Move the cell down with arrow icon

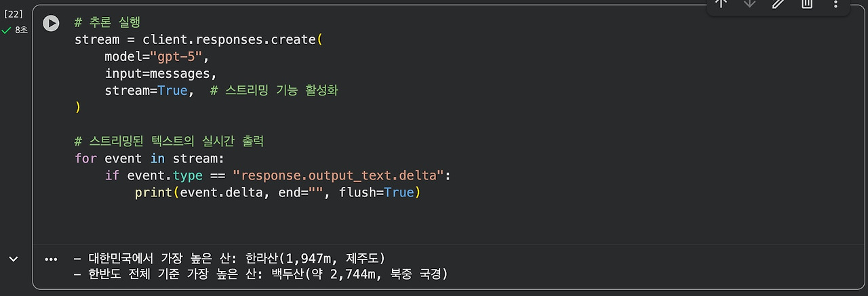point(750,3)
